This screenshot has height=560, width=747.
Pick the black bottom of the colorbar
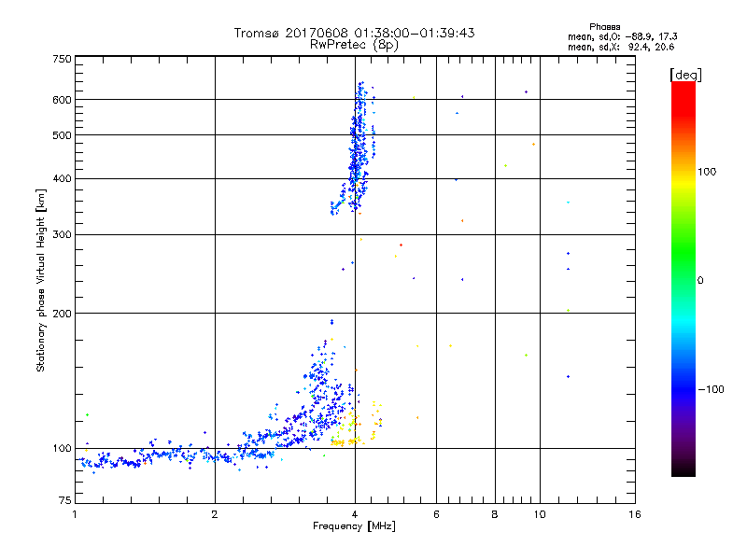tap(683, 469)
